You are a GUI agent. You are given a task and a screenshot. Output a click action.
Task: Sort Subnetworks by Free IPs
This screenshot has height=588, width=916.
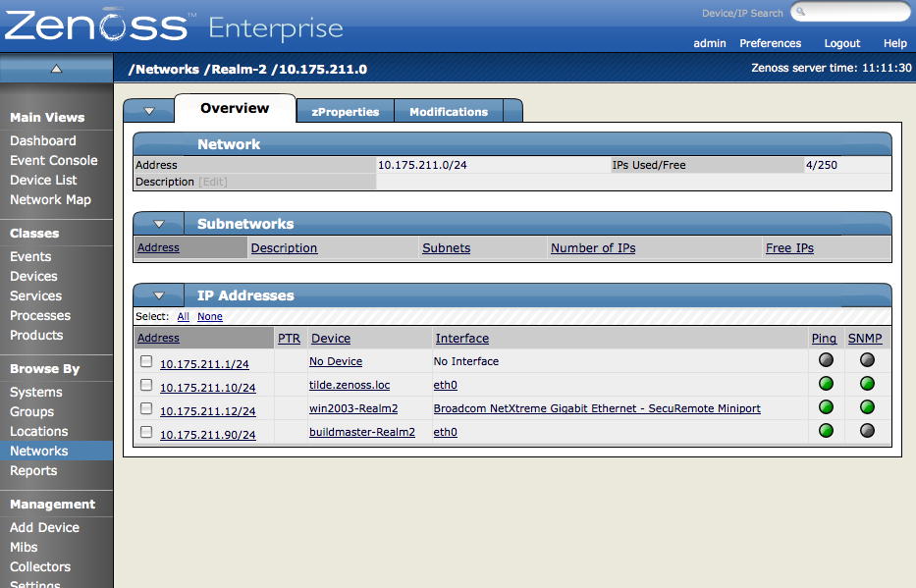(789, 247)
